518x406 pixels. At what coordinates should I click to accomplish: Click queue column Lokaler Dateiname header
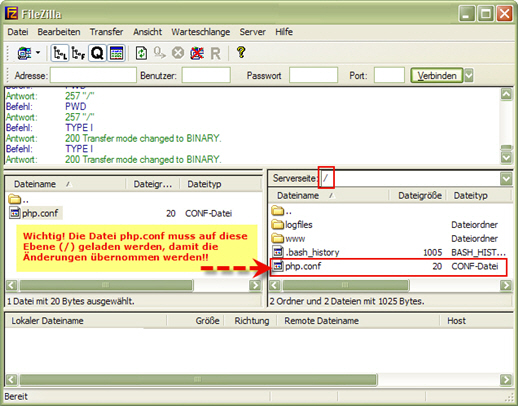tap(86, 321)
